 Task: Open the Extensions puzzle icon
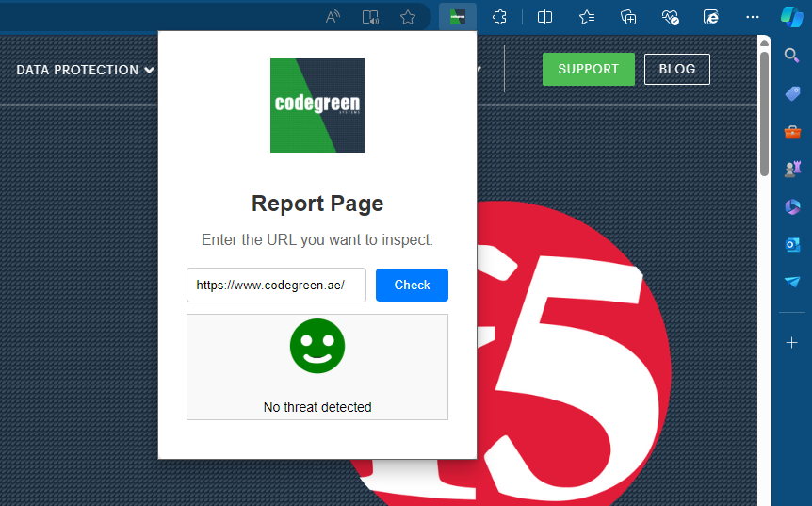click(500, 17)
